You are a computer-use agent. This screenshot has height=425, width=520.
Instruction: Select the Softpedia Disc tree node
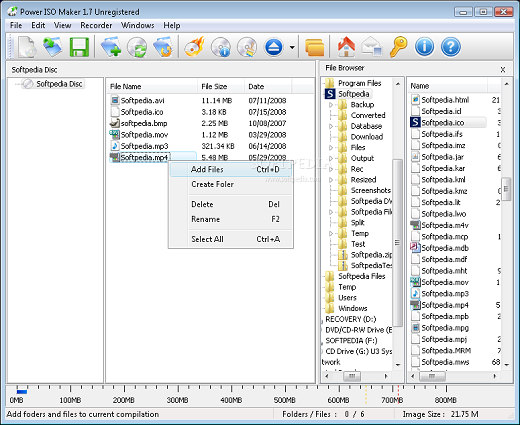click(59, 84)
